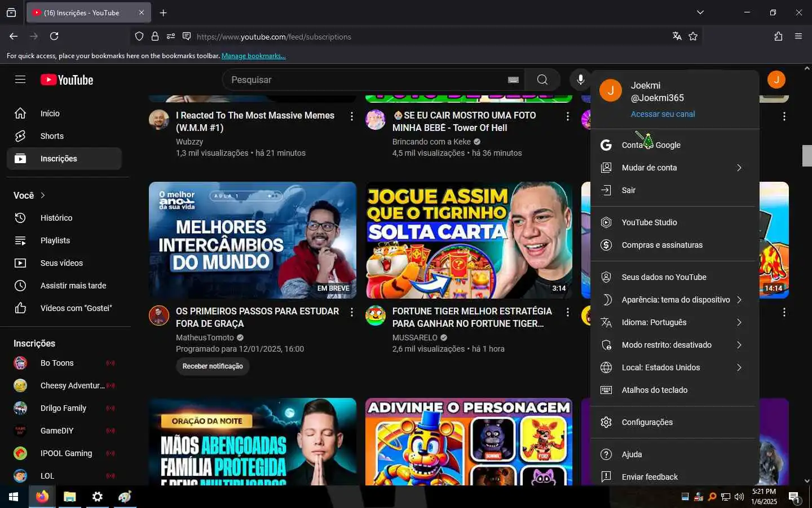The height and width of the screenshot is (508, 812).
Task: Open Assistir mais tarde in sidebar
Action: click(64, 286)
